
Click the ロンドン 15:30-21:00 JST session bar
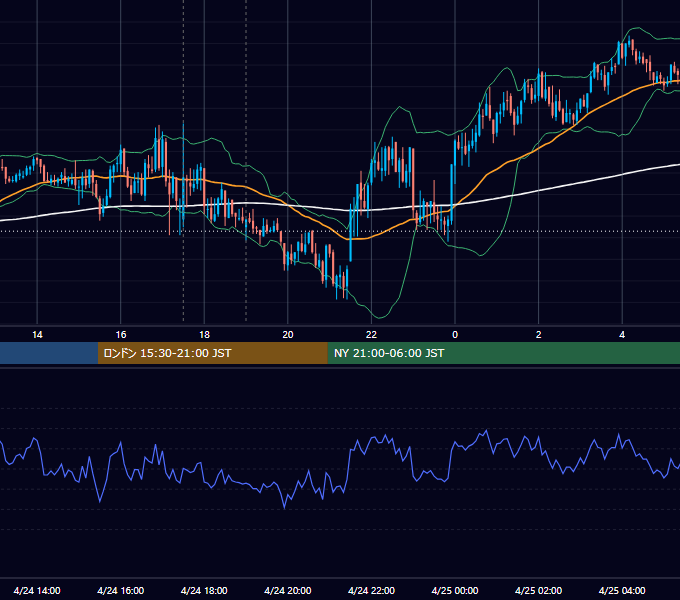[x=212, y=353]
